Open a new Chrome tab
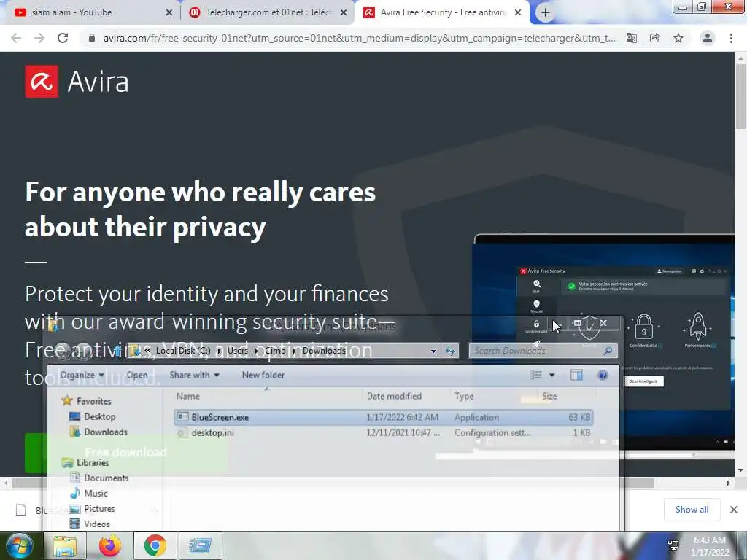Viewport: 747px width, 560px height. click(x=546, y=12)
